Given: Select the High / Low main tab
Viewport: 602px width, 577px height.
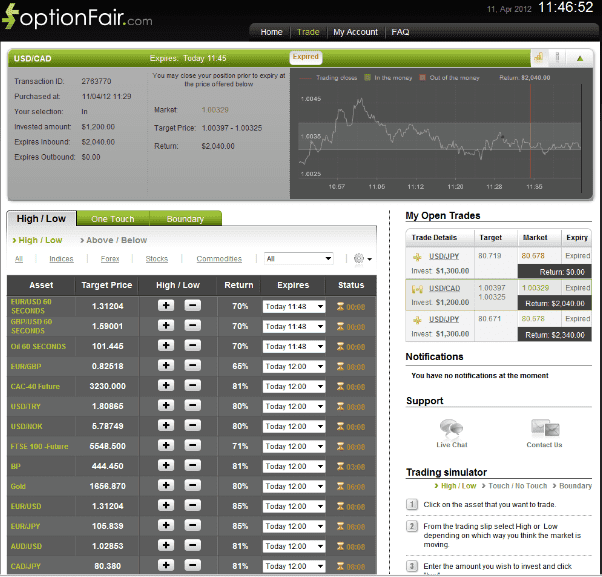Looking at the screenshot, I should click(41, 218).
